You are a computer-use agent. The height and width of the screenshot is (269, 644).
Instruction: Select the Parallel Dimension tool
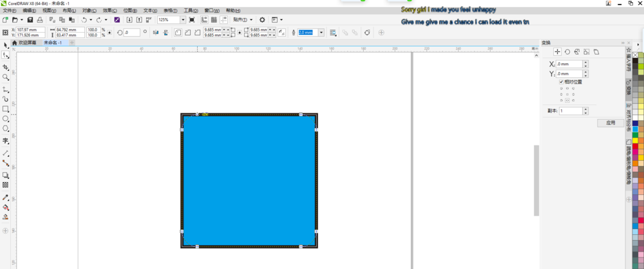click(x=5, y=153)
